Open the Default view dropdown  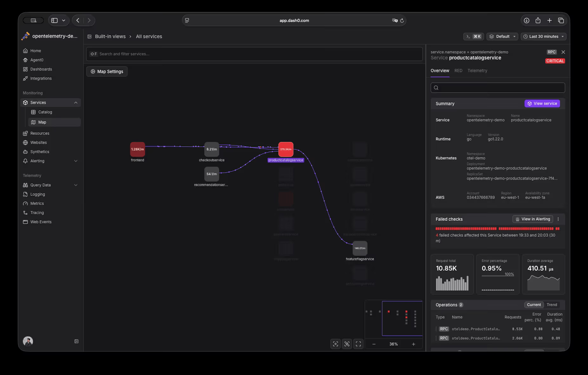502,36
